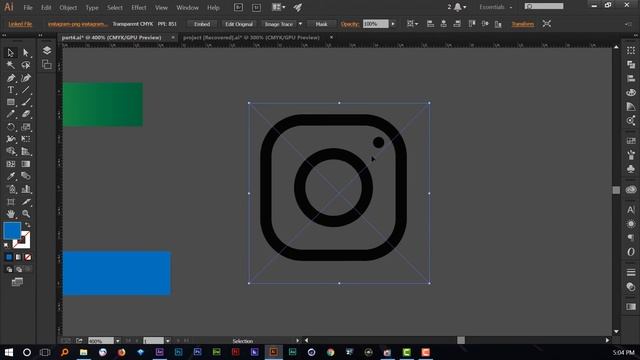The height and width of the screenshot is (360, 640).
Task: Select the Selection (black arrow) tool
Action: (11, 52)
